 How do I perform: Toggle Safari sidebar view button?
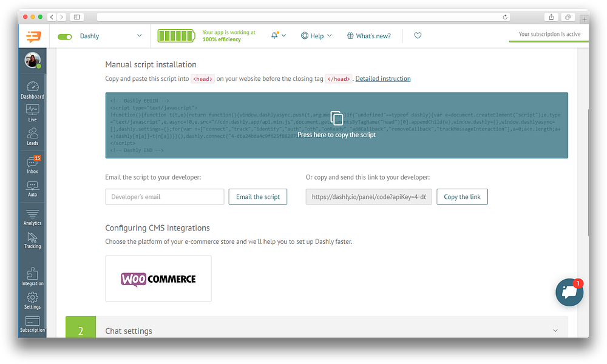coord(77,17)
